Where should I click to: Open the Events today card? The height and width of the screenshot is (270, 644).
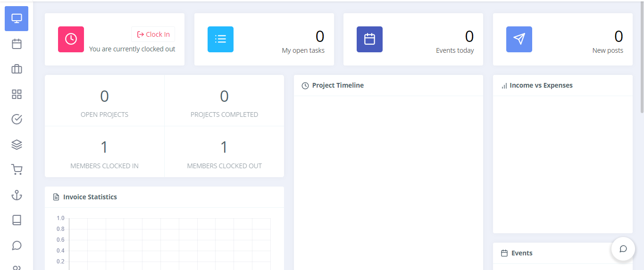[413, 40]
